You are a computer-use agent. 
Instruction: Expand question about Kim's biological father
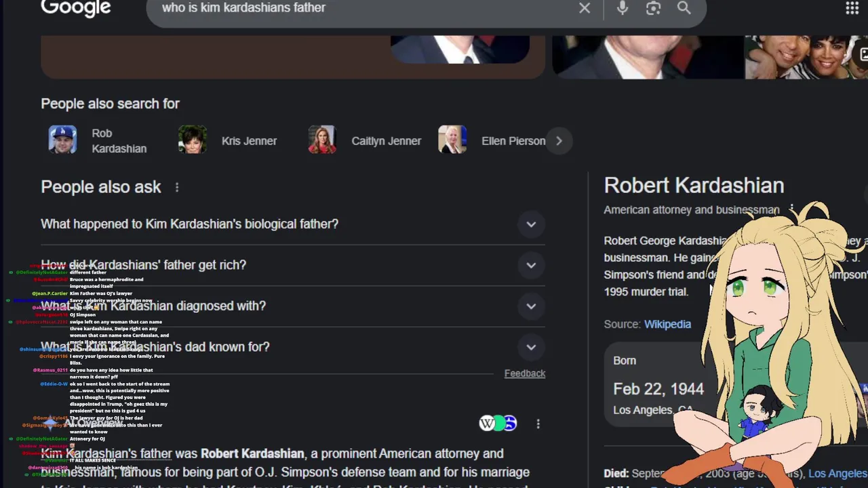pos(531,224)
